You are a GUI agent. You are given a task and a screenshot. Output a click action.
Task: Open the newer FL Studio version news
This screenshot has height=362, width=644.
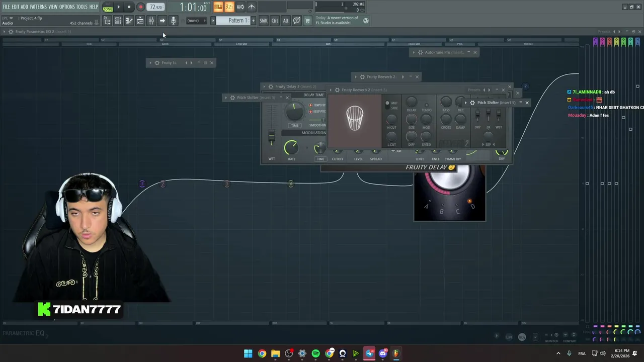tap(337, 20)
